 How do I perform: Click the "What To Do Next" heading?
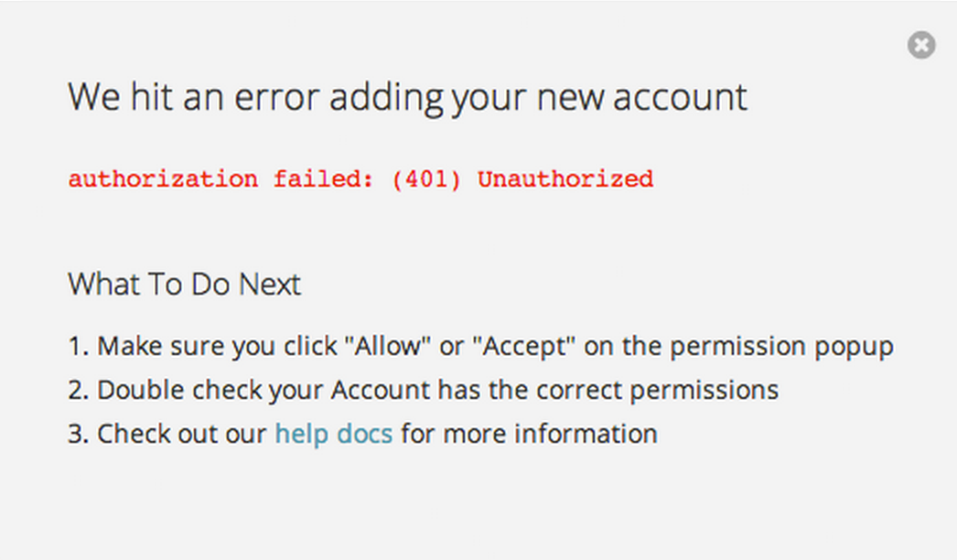(184, 284)
